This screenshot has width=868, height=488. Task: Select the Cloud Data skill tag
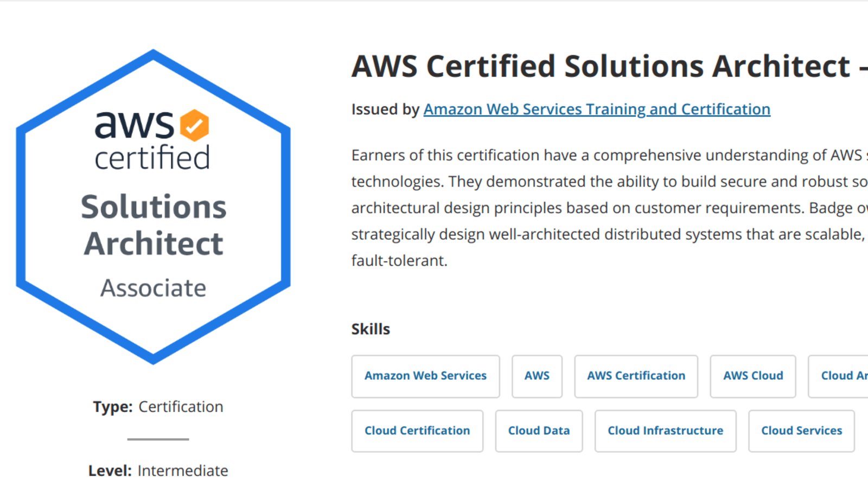coord(539,431)
